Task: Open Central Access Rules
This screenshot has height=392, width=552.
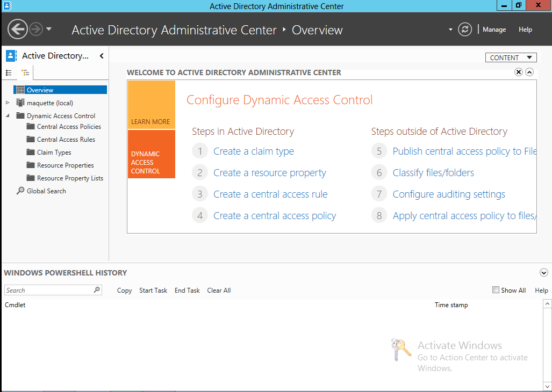Action: click(66, 140)
